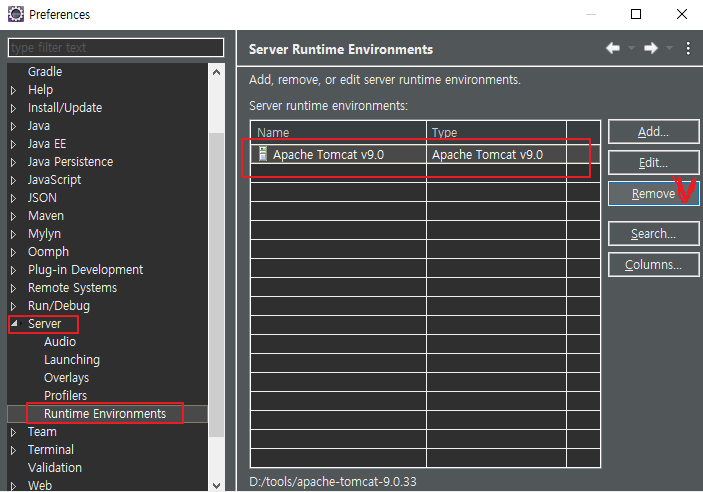Click the Edit... button

click(653, 162)
